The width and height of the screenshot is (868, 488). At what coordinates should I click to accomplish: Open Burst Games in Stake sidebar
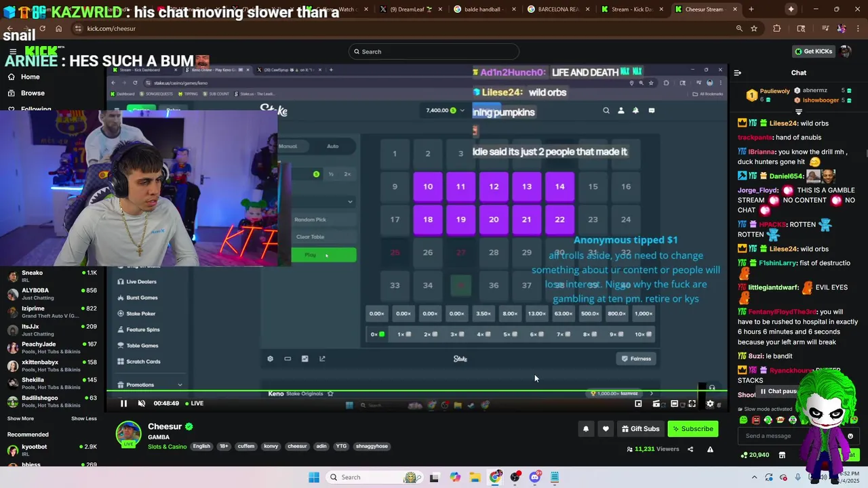click(x=142, y=298)
